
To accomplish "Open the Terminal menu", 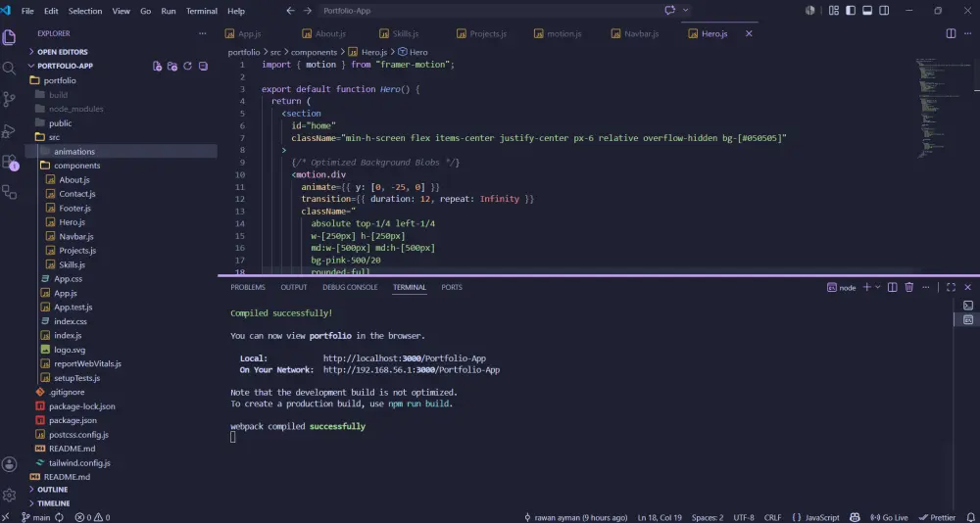I will pyautogui.click(x=202, y=11).
